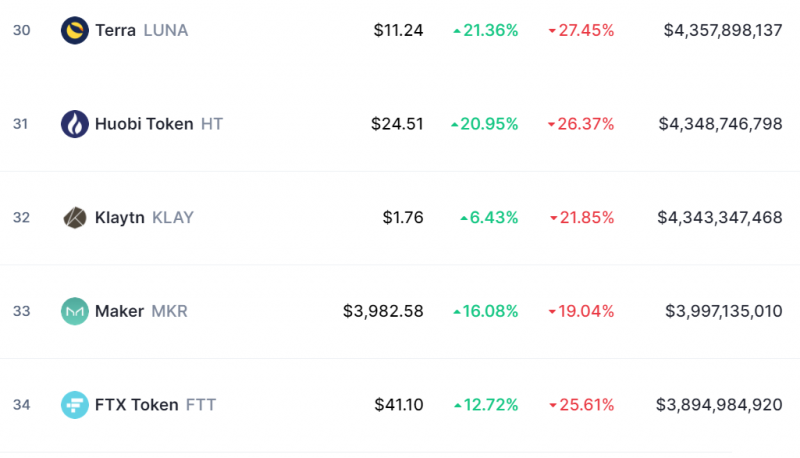Click the Terra price $11.24
Image resolution: width=800 pixels, height=458 pixels.
(x=398, y=31)
